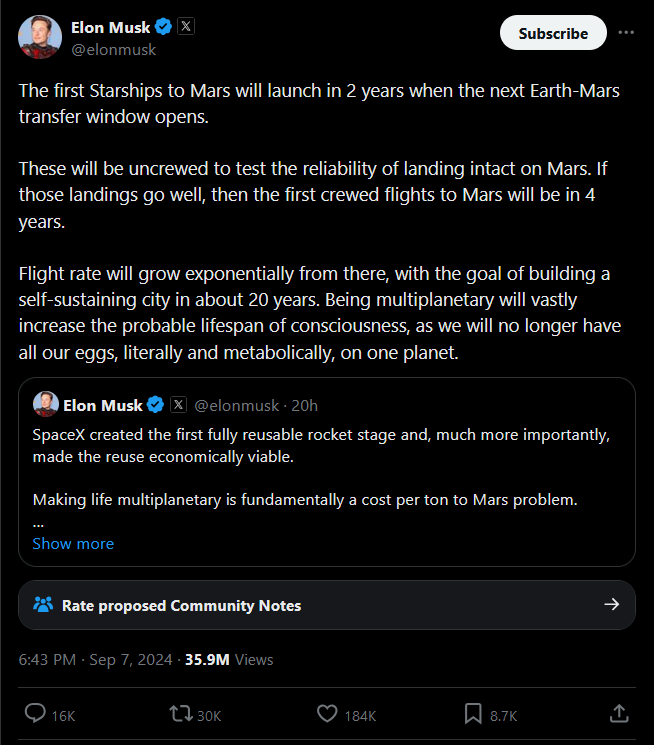Click the quoted tweet's small avatar
Screen dimensions: 654x745
click(x=46, y=404)
